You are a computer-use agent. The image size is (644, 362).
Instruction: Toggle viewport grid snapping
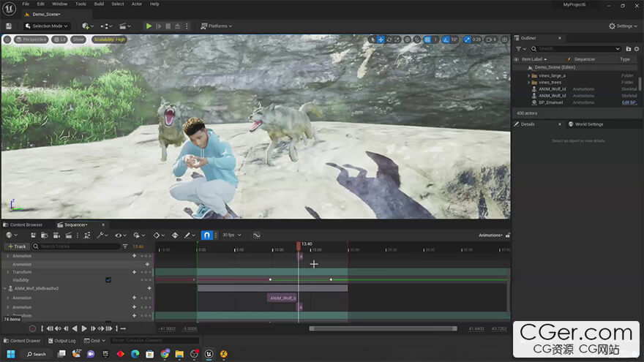[427, 39]
